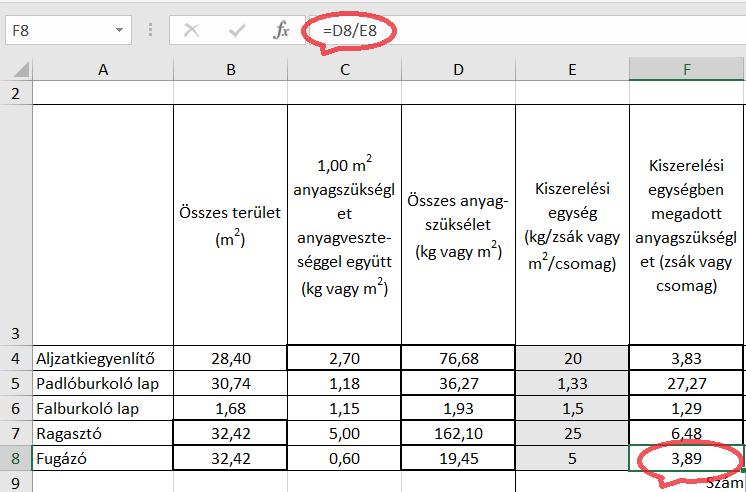This screenshot has height=492, width=746.
Task: Click the cell with value 20 in column E
Action: pyautogui.click(x=572, y=358)
